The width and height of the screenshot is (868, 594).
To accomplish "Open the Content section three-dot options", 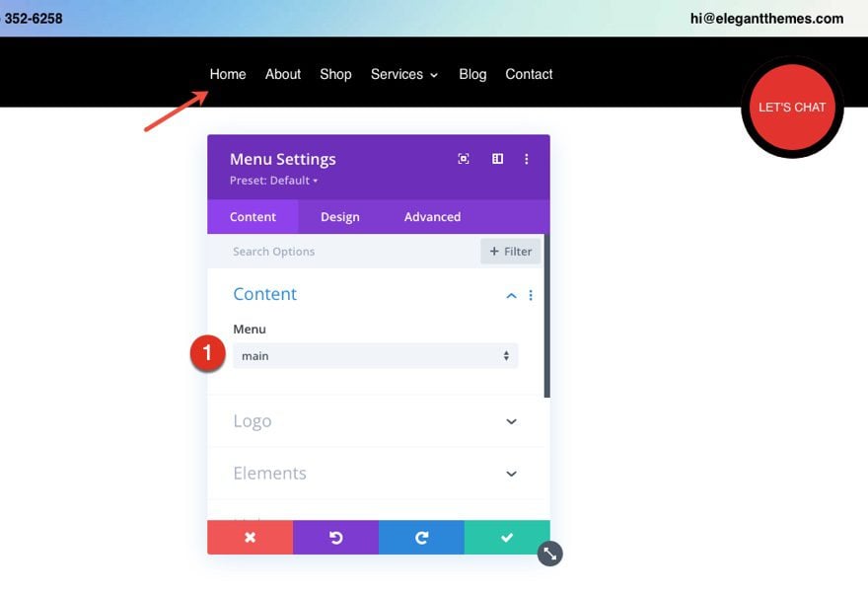I will 531,295.
